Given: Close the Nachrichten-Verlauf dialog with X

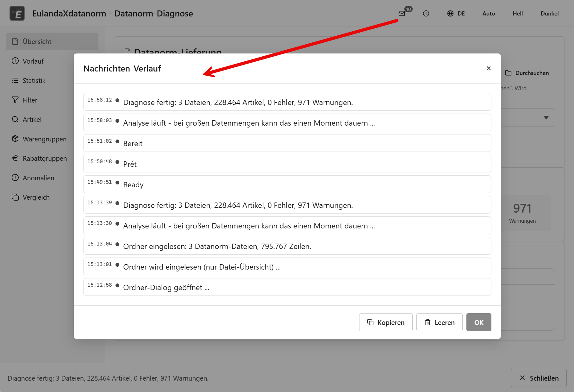Looking at the screenshot, I should (489, 68).
